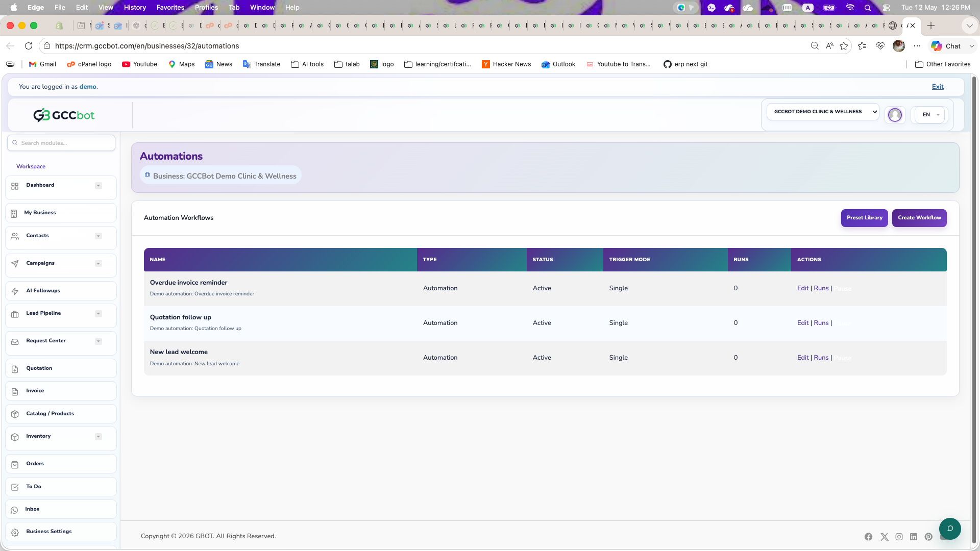This screenshot has height=551, width=980.
Task: Click the Catalog / Products box icon
Action: pos(15,414)
